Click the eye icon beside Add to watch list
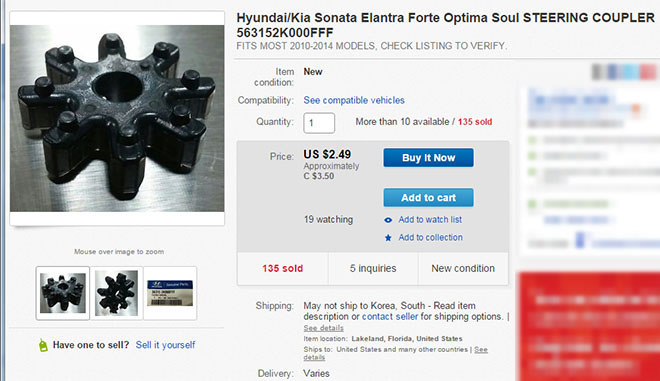Viewport: 660px width, 381px height. click(x=388, y=220)
